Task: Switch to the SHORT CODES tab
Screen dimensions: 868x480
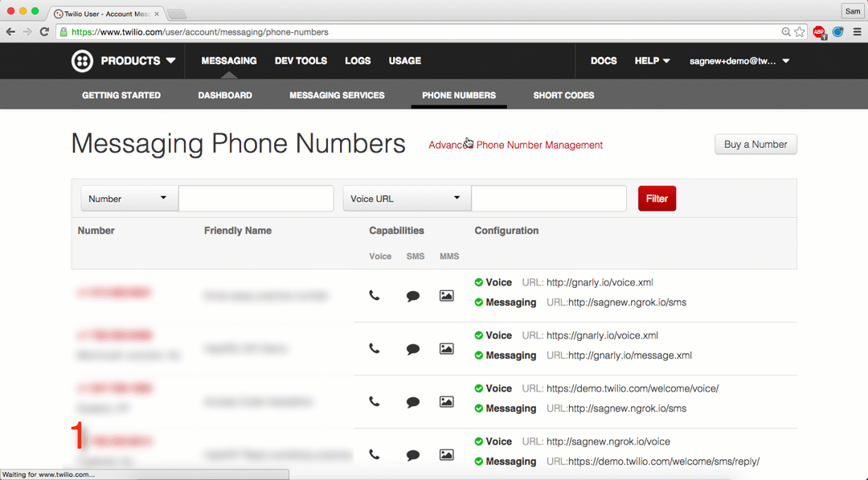Action: [563, 95]
